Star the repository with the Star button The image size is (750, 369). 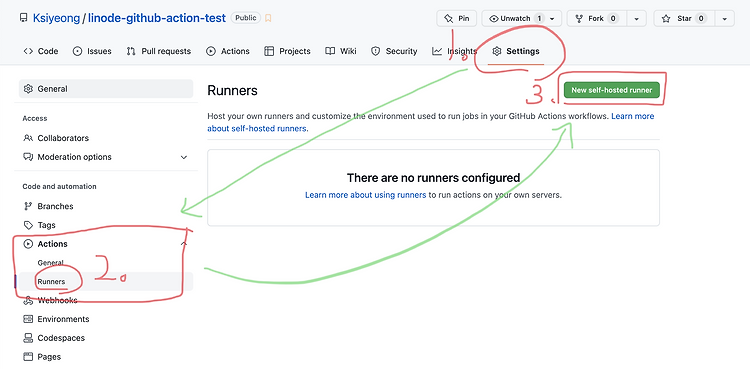(684, 19)
